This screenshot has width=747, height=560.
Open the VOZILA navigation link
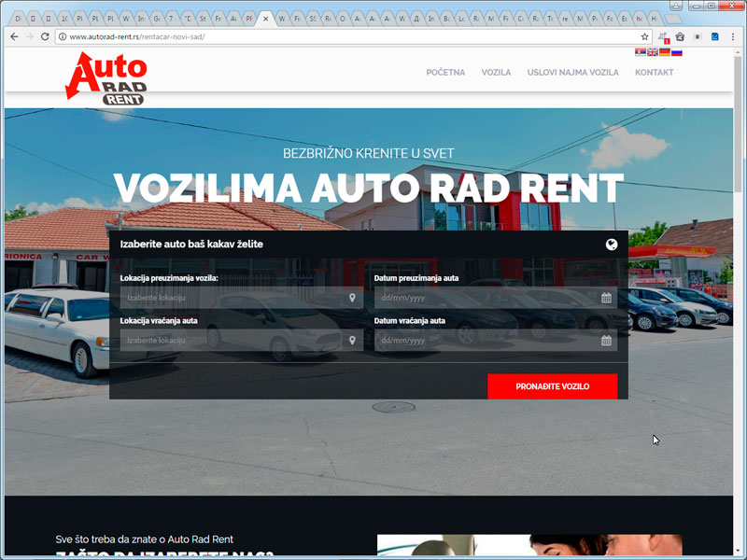pos(496,73)
